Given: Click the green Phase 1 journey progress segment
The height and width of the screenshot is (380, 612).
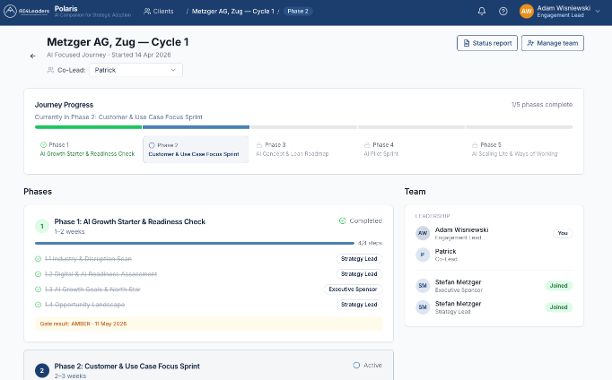Looking at the screenshot, I should 88,127.
